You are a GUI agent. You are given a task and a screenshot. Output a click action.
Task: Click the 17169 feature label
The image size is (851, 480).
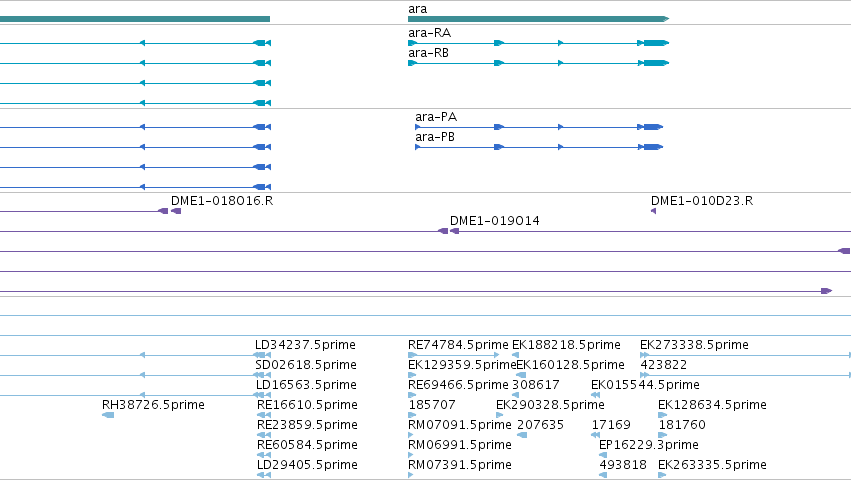click(x=611, y=425)
